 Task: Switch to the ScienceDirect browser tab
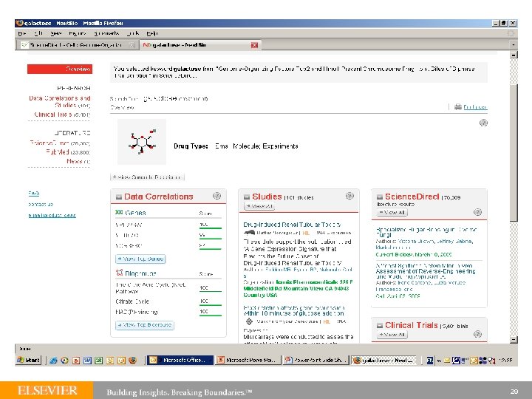click(77, 45)
